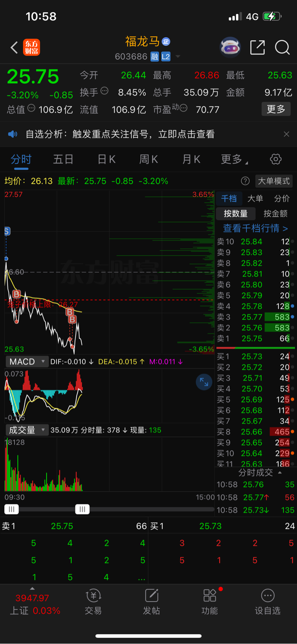Switch to the 分时 tab
297x644 pixels.
pyautogui.click(x=21, y=159)
